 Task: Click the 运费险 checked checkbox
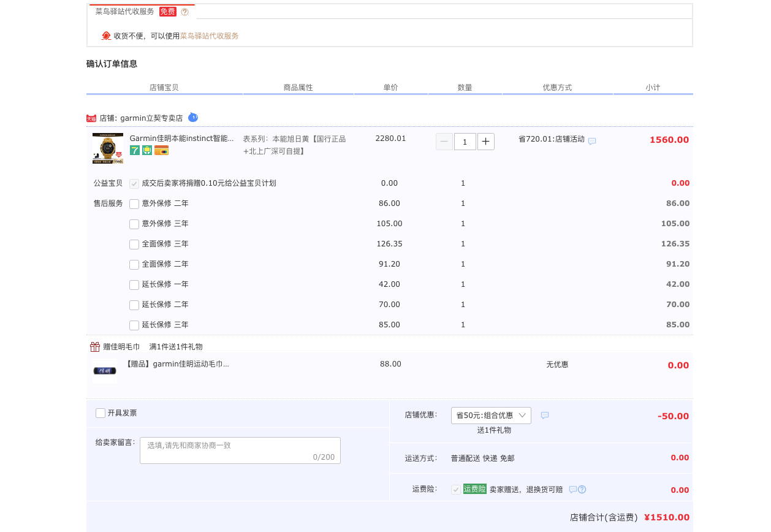point(456,489)
